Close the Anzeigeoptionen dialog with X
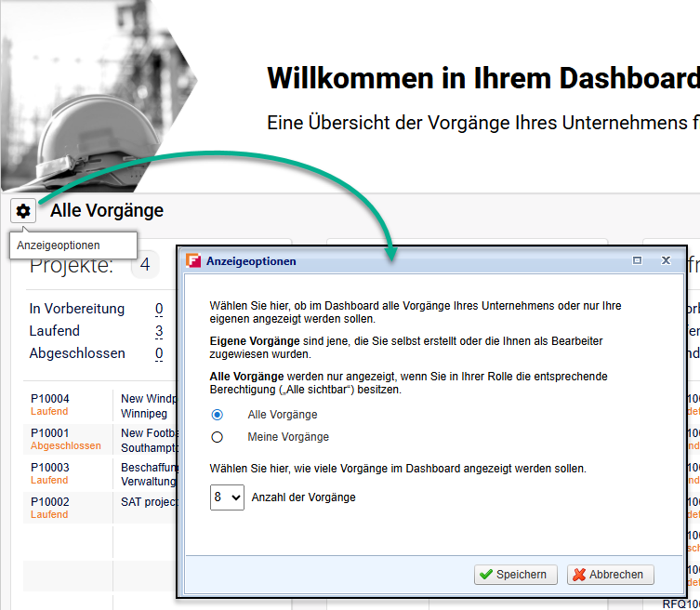Screen dimensions: 700x610 pyautogui.click(x=666, y=261)
